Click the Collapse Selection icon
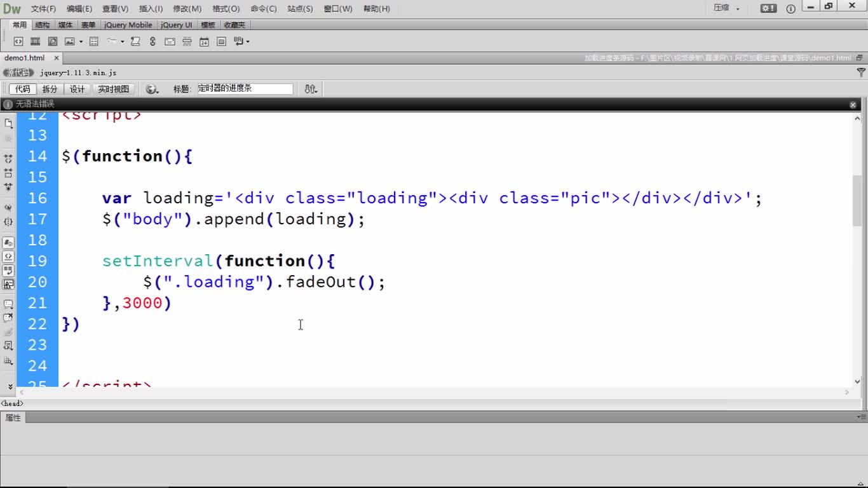Viewport: 868px width, 488px height. tap(8, 173)
